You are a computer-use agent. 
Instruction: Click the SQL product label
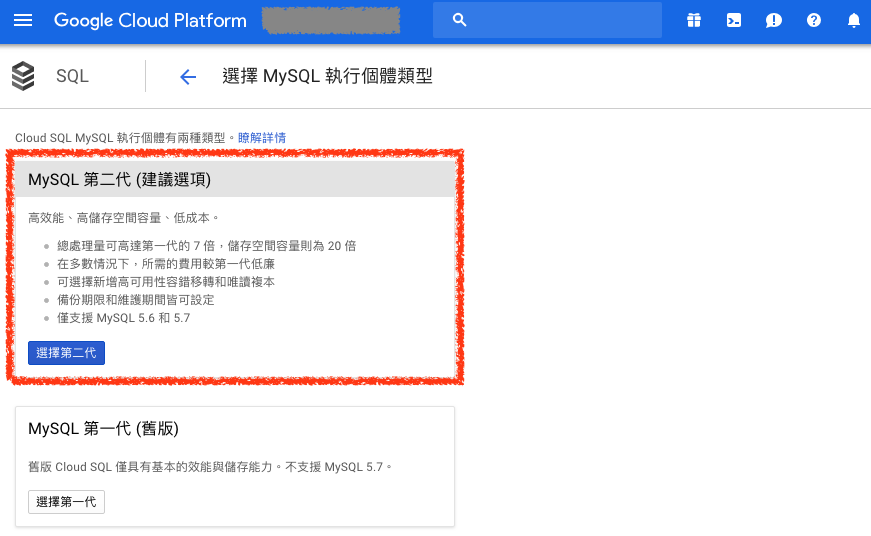click(72, 76)
